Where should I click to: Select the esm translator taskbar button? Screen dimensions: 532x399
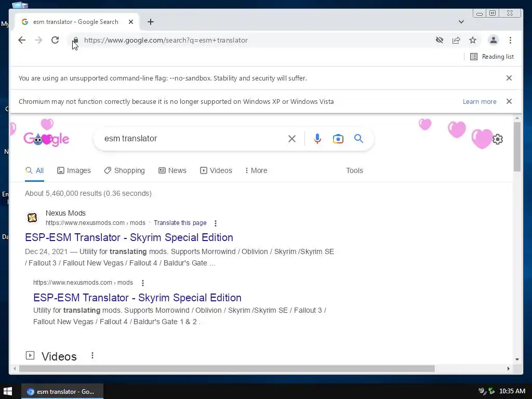(62, 392)
